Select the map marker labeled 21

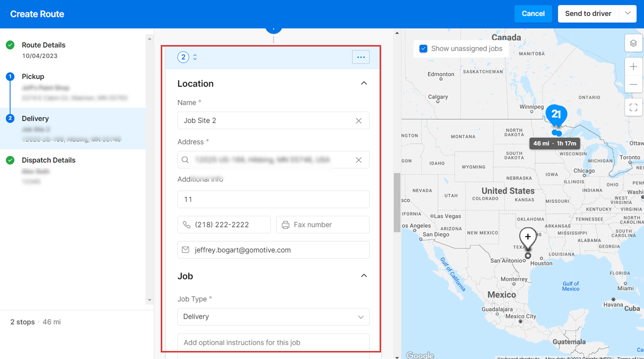click(556, 115)
